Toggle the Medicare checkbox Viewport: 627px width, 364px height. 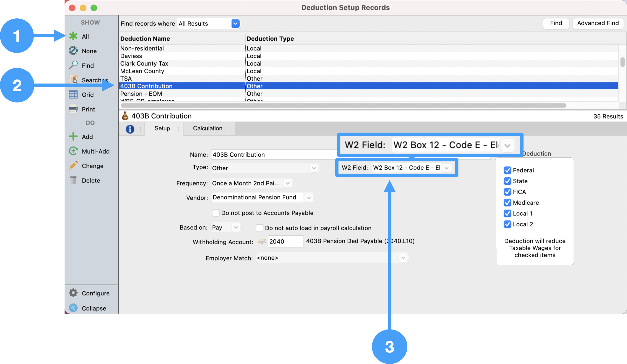pyautogui.click(x=507, y=203)
